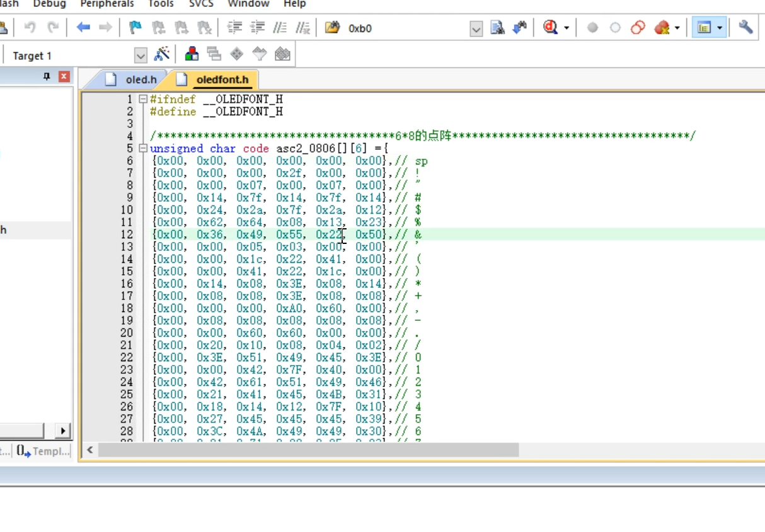Uncomment the selected code
Viewport: 765px width, 532px height.
coord(303,28)
